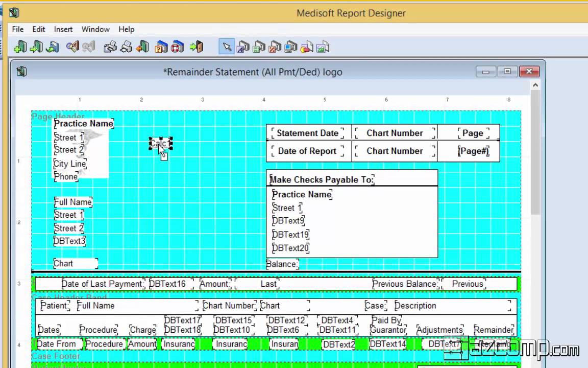Select the [Page#] system field

[473, 151]
